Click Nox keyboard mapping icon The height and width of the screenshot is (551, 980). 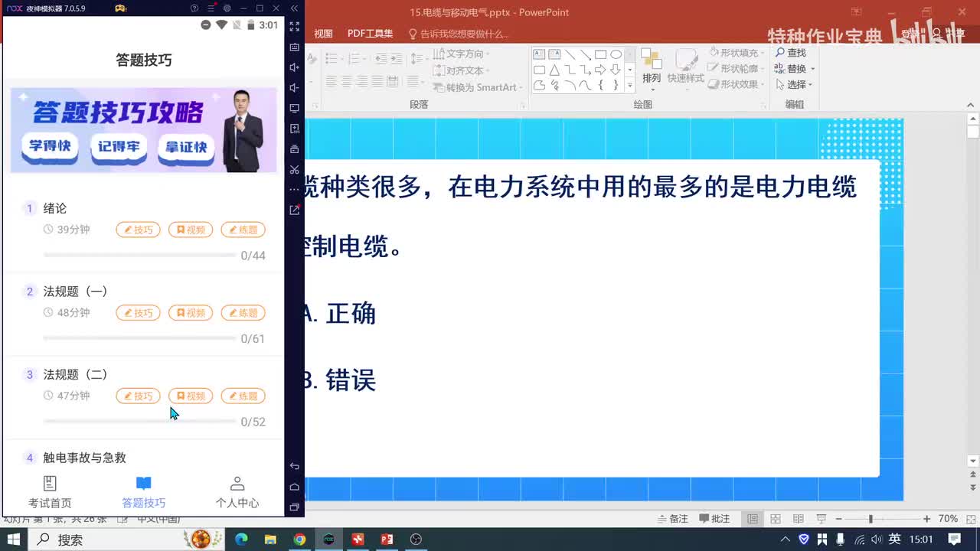[295, 47]
